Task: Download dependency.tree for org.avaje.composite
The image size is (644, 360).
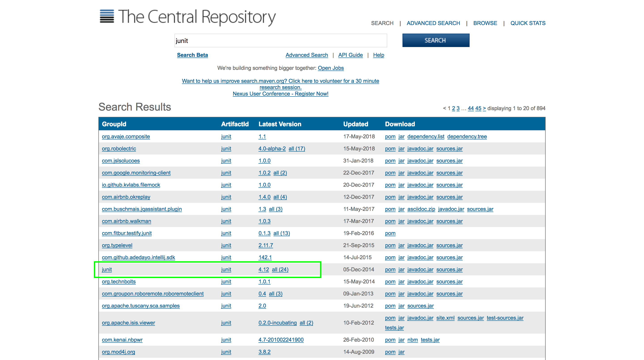Action: tap(467, 137)
